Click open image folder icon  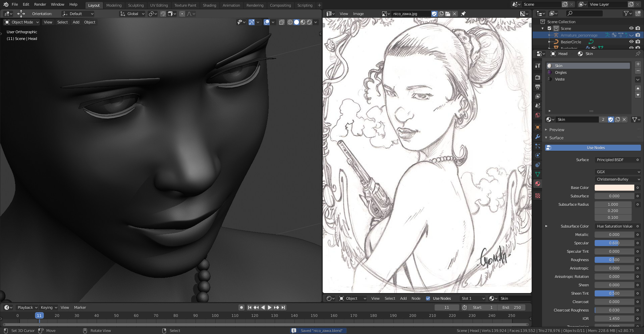[448, 14]
